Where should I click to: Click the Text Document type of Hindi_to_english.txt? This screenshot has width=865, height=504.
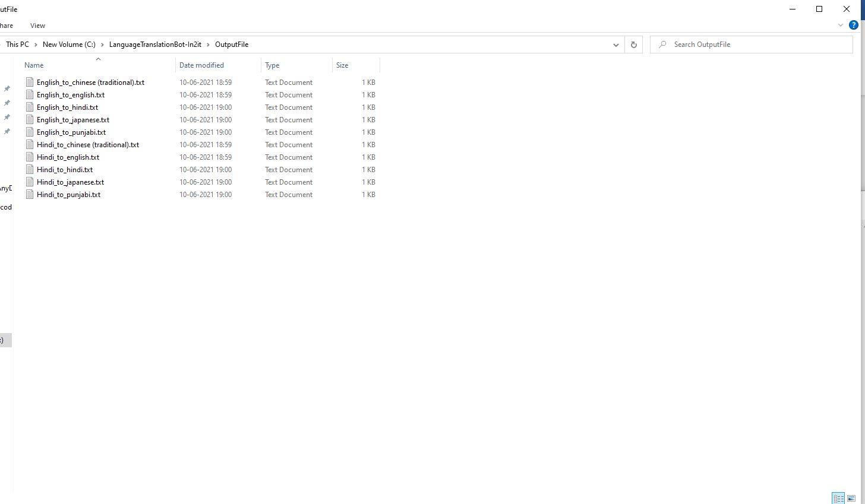pos(289,157)
